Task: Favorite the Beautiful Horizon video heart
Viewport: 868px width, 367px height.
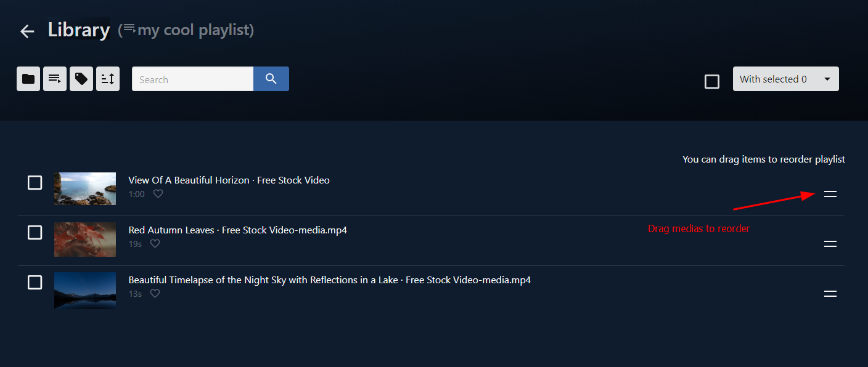Action: (x=158, y=194)
